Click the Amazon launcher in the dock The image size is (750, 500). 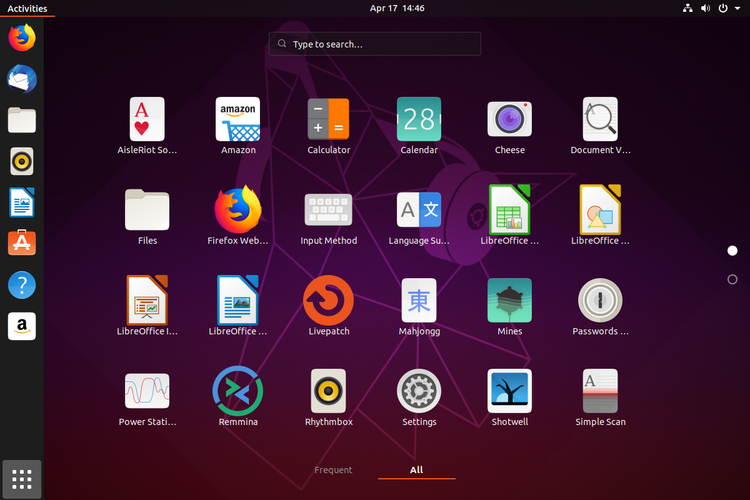point(22,326)
